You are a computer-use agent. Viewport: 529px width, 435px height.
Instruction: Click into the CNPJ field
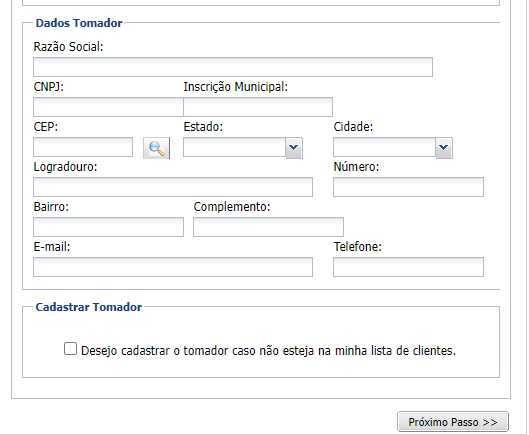click(108, 107)
